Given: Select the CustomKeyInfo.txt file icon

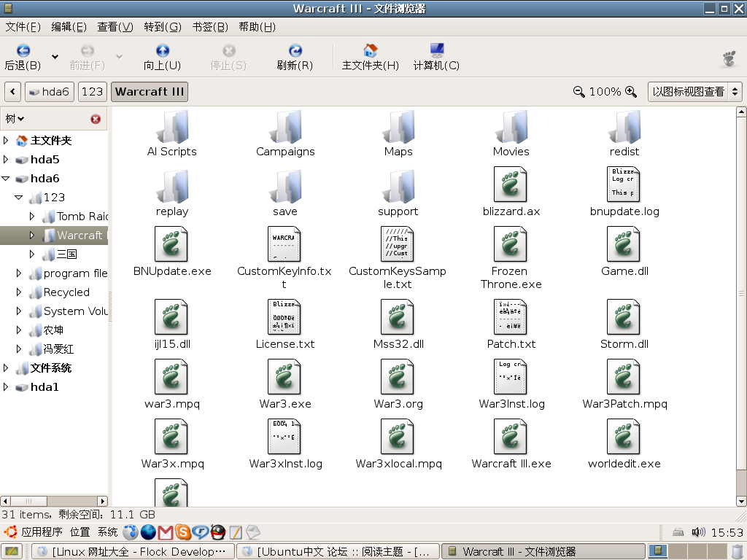Looking at the screenshot, I should [285, 244].
